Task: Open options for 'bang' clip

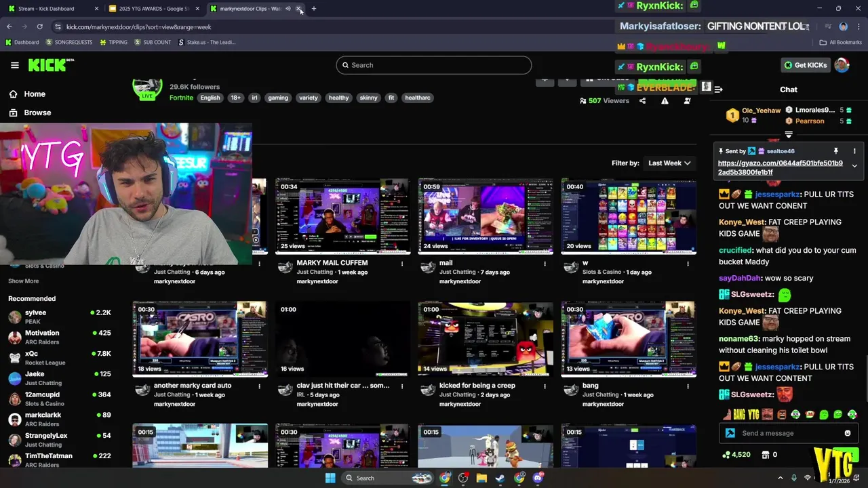Action: (688, 386)
